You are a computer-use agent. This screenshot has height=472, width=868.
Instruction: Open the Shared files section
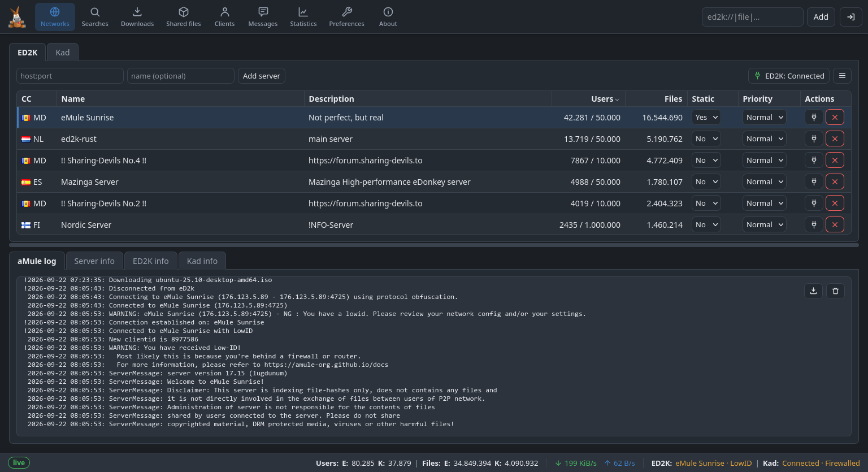[x=184, y=17]
